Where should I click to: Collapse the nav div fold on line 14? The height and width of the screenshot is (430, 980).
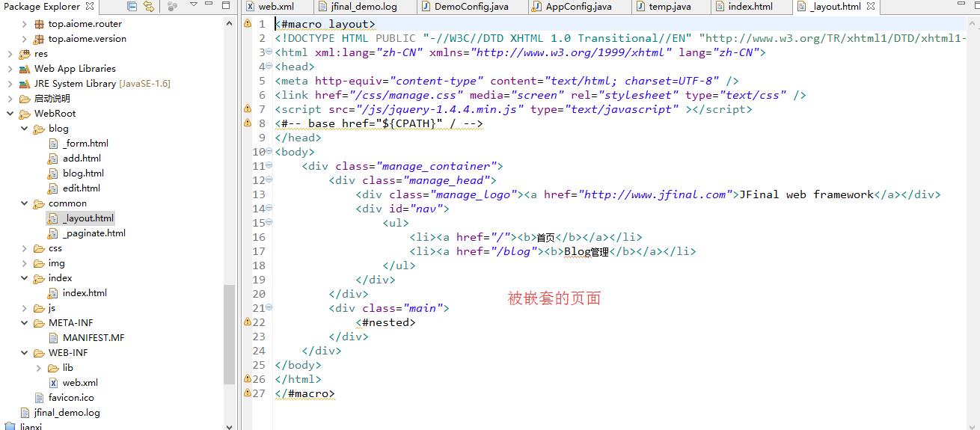[269, 209]
